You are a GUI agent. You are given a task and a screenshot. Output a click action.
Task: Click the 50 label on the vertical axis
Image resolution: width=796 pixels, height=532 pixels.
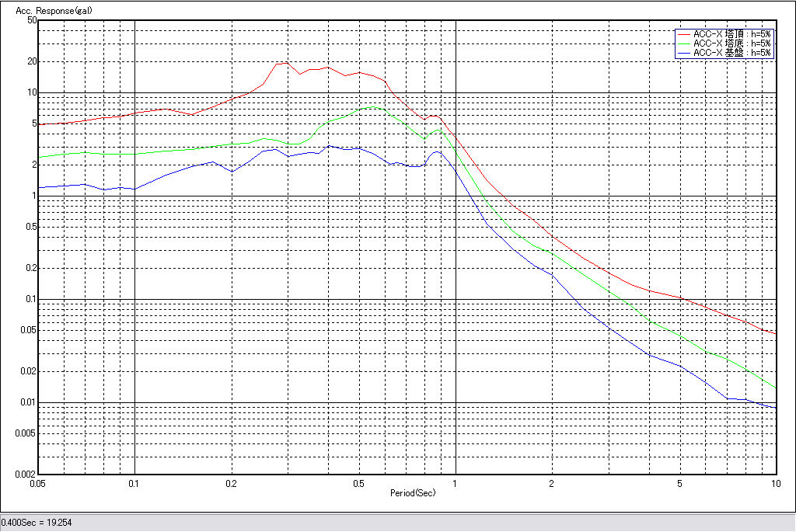pos(32,21)
